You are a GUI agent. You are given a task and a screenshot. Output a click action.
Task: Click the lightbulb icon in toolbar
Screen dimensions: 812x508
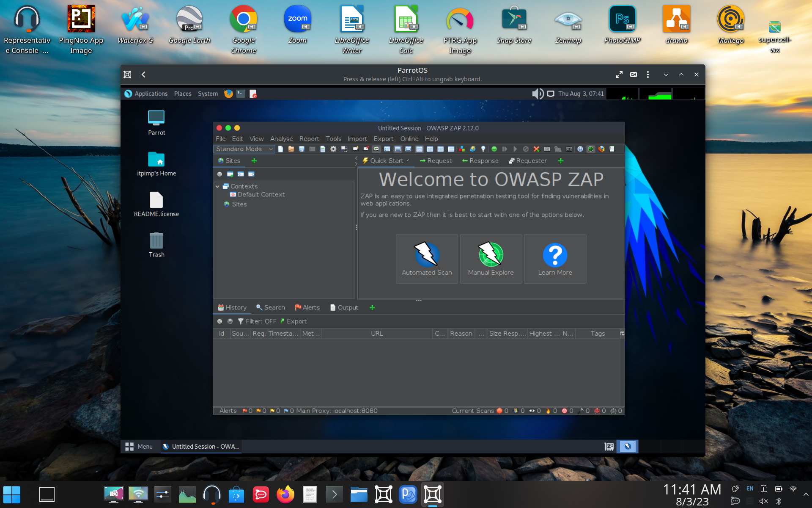(483, 149)
